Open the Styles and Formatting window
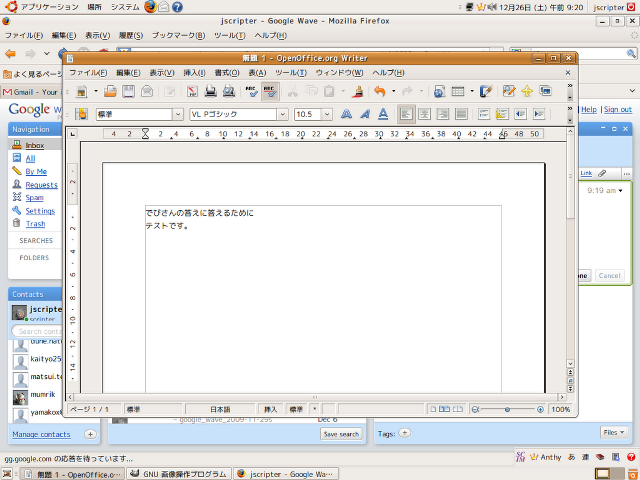Image resolution: width=640 pixels, height=480 pixels. [82, 114]
